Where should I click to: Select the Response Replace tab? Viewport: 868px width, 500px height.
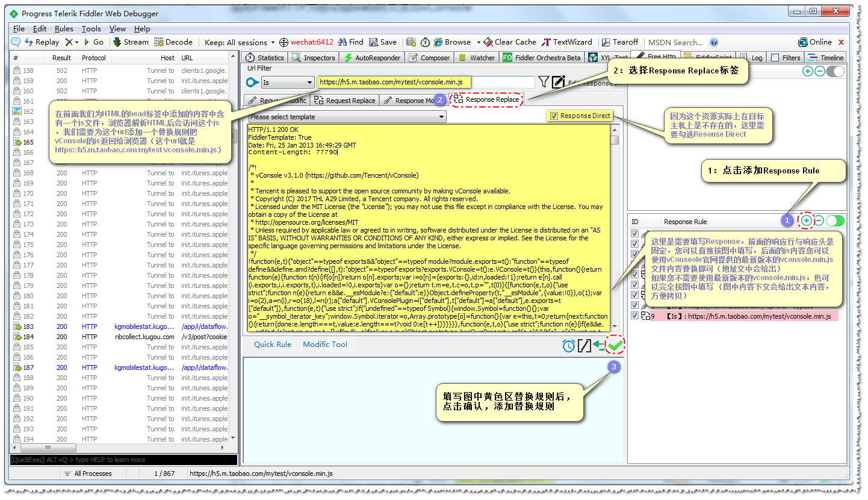coord(486,99)
